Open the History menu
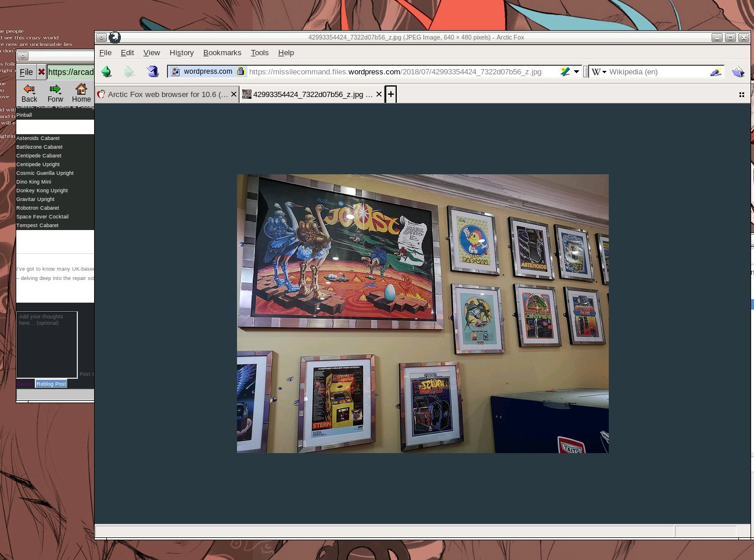The height and width of the screenshot is (560, 754). coord(181,52)
